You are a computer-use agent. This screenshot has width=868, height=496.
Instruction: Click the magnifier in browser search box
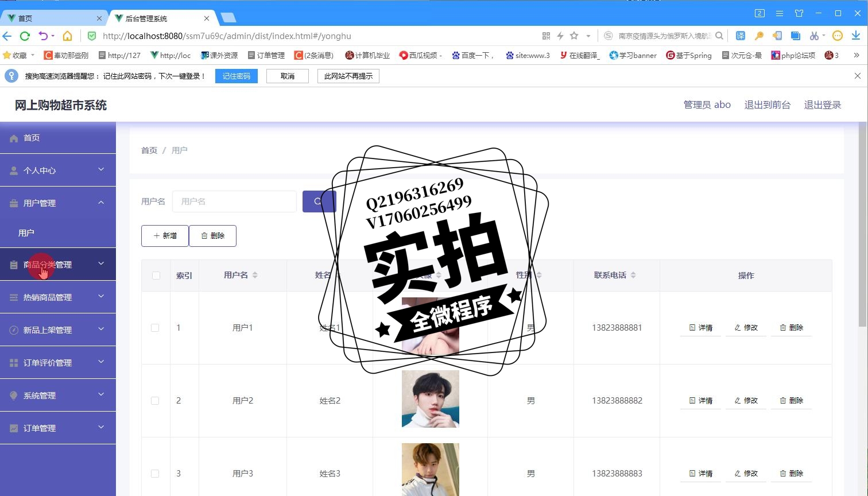719,36
